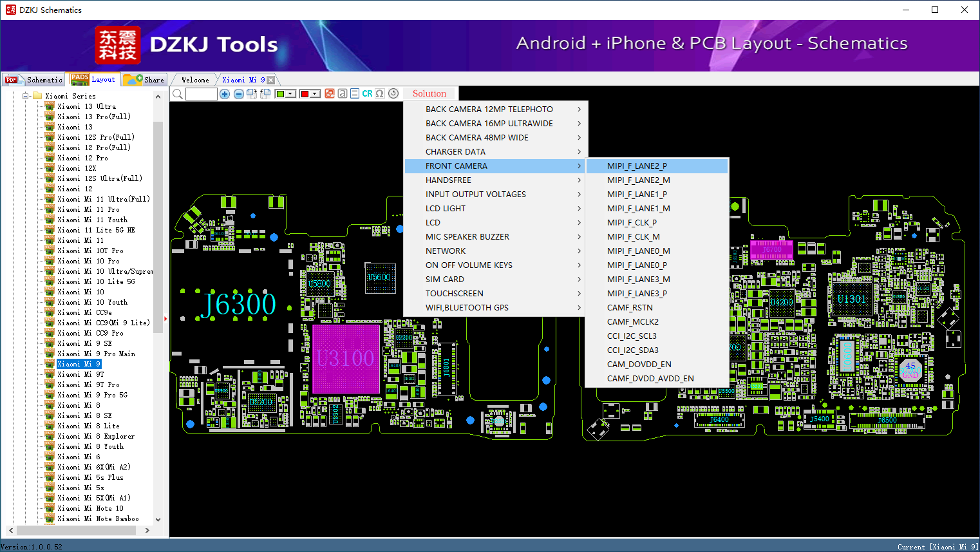Click the Solution button
The image size is (980, 552).
tap(429, 93)
